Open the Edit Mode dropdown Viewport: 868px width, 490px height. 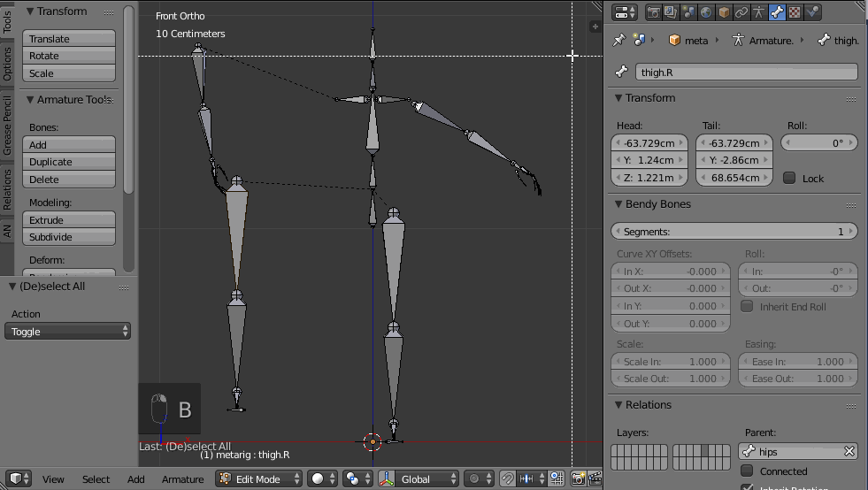coord(258,479)
